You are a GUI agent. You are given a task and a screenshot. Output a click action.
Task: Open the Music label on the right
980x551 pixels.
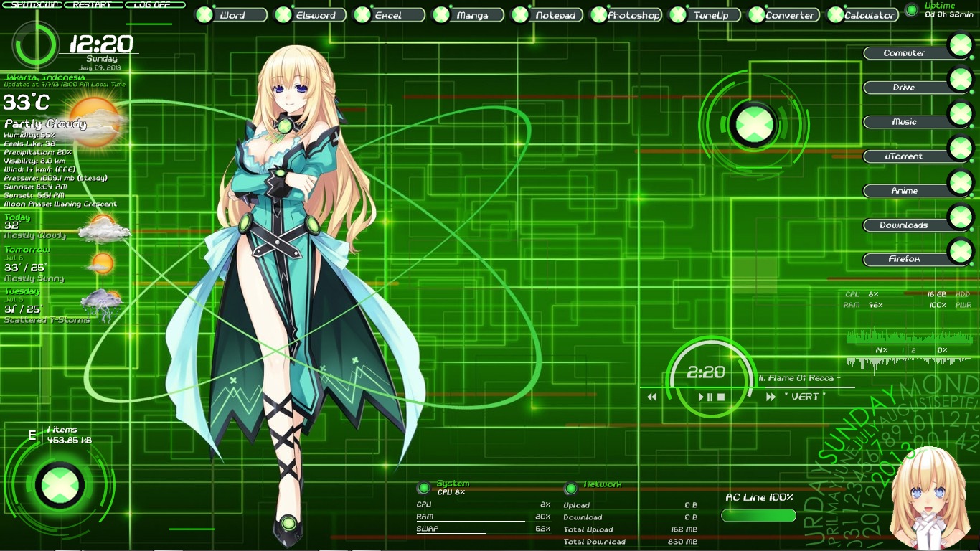[905, 122]
